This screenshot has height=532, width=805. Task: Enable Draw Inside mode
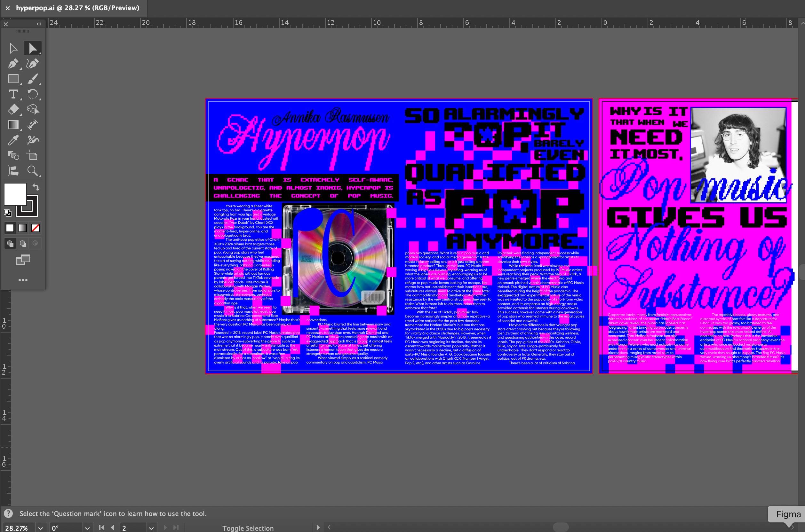35,243
